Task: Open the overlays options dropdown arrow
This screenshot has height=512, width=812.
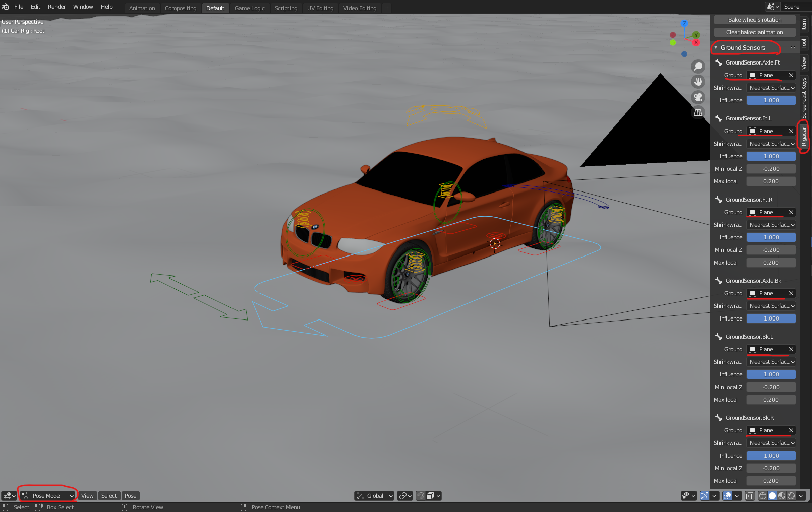Action: tap(737, 496)
